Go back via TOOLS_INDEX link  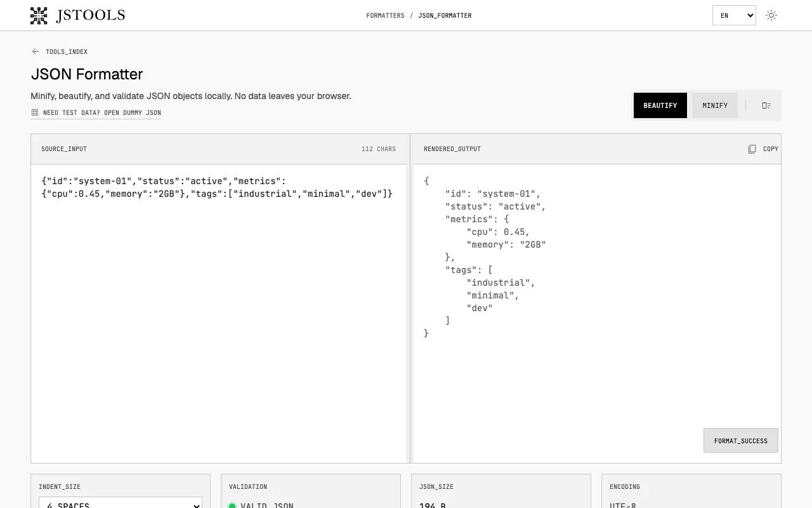point(67,51)
